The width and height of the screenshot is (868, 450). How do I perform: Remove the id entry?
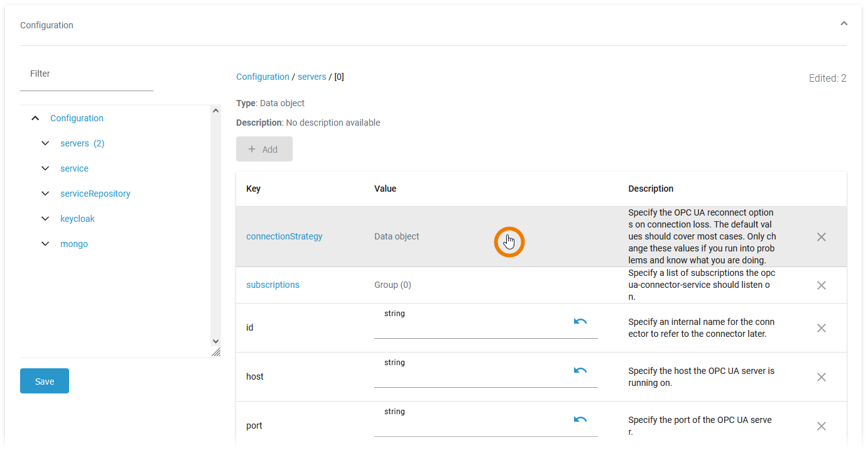821,327
